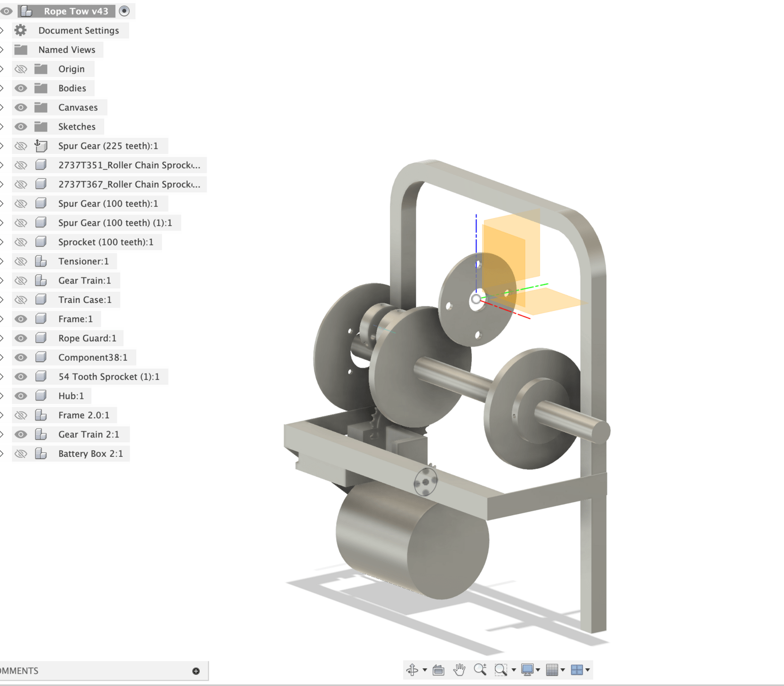Viewport: 784px width, 686px height.
Task: Click the Zoom Window/Fit tool icon
Action: point(501,670)
